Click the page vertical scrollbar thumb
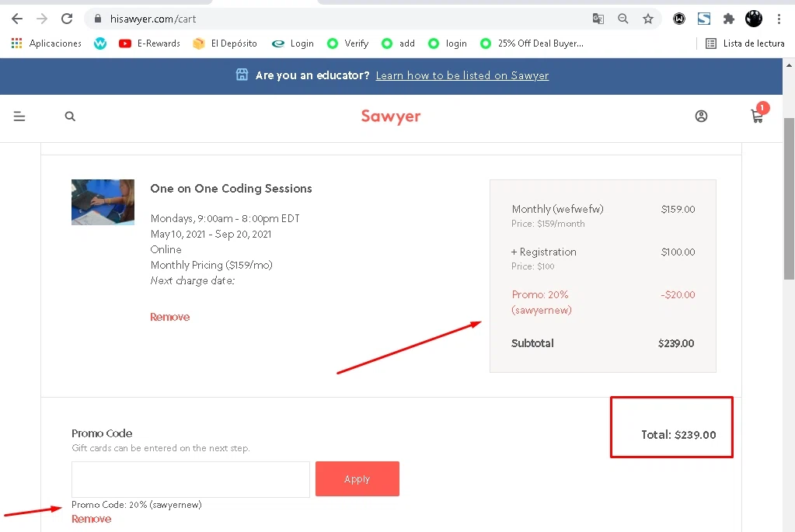 (789, 199)
